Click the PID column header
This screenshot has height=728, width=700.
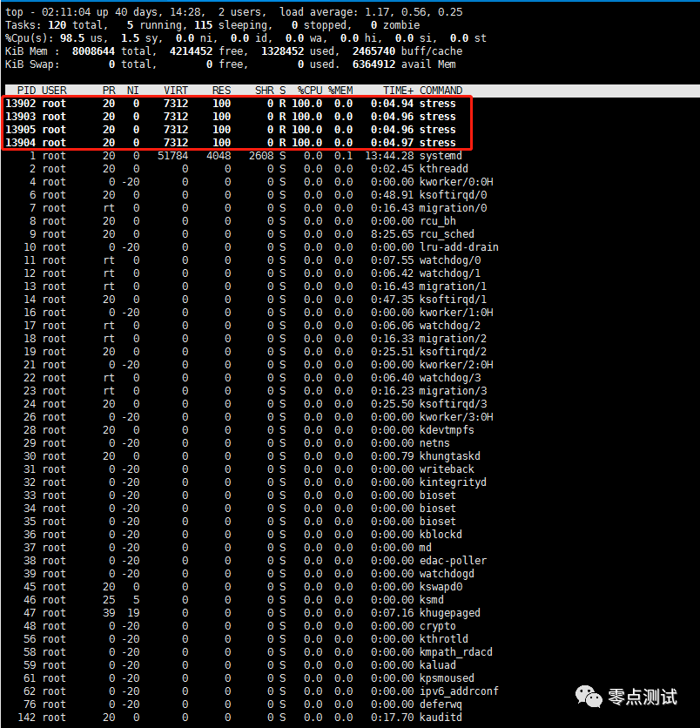[x=26, y=90]
